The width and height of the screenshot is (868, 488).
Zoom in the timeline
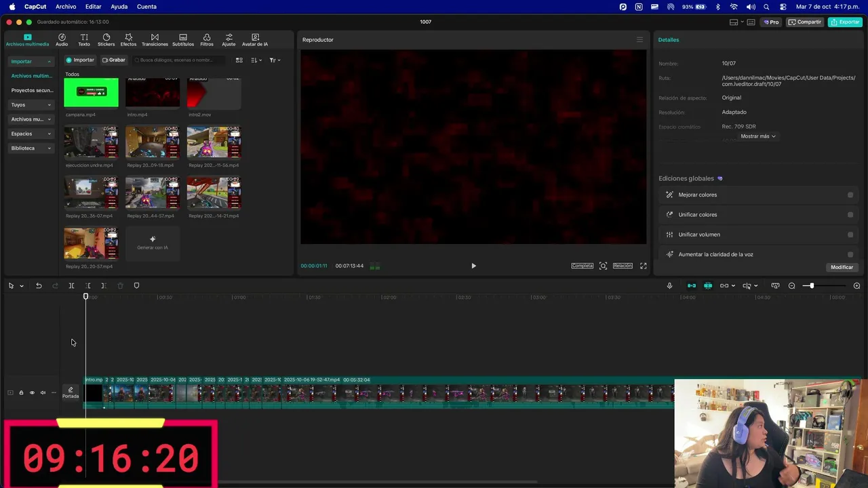click(x=856, y=286)
